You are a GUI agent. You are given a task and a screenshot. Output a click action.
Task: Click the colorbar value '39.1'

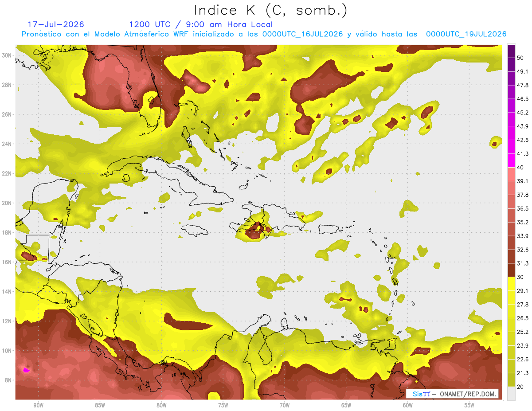coord(523,181)
